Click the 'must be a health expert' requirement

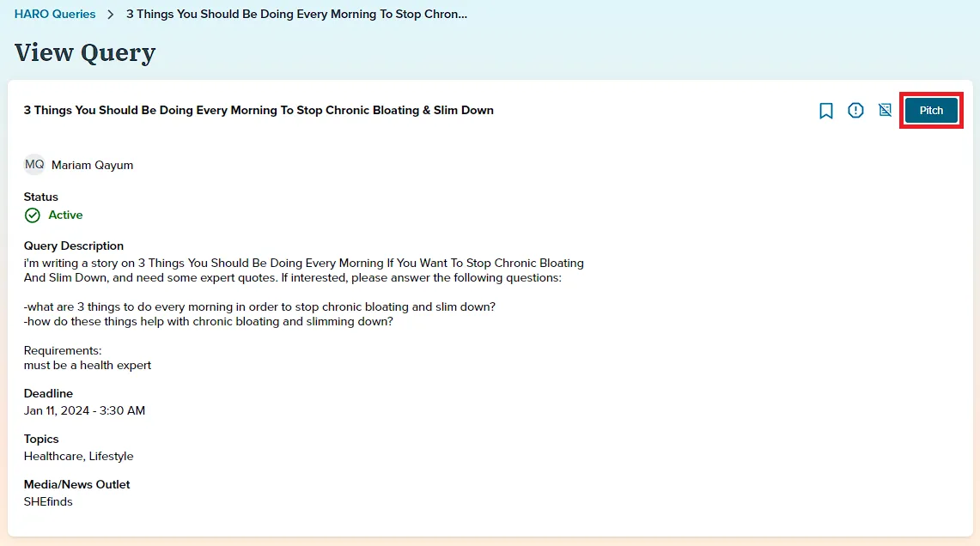88,365
